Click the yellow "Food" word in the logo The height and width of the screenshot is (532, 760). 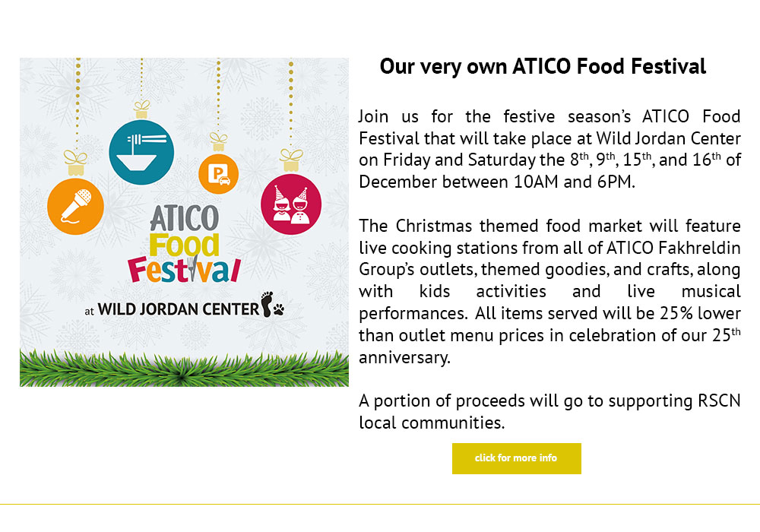pyautogui.click(x=184, y=245)
